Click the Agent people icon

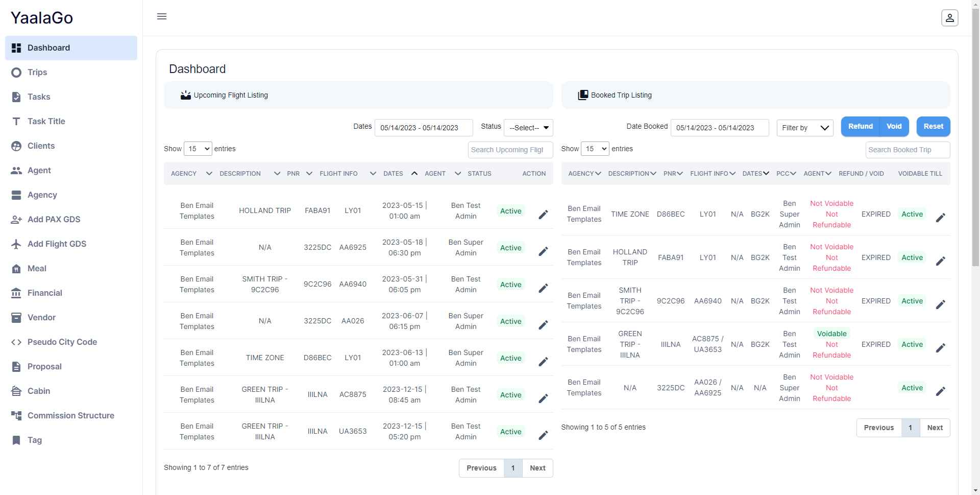[16, 171]
